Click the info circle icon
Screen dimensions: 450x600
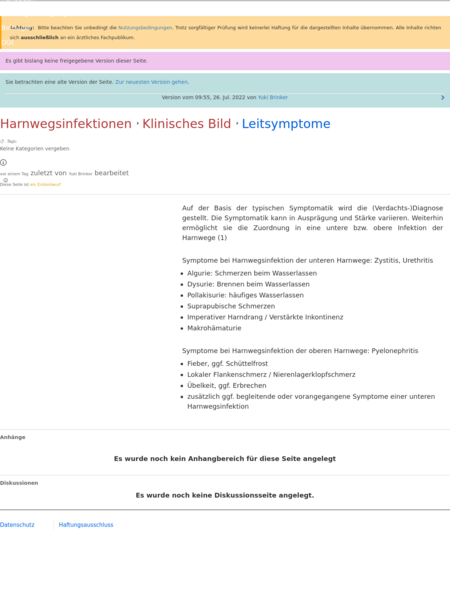3,163
